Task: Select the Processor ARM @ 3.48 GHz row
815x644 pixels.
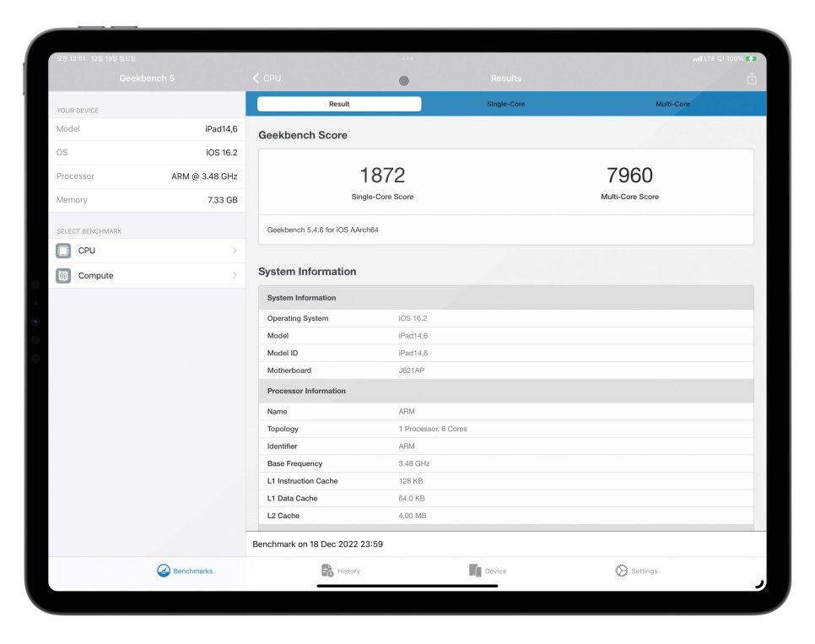Action: click(147, 176)
